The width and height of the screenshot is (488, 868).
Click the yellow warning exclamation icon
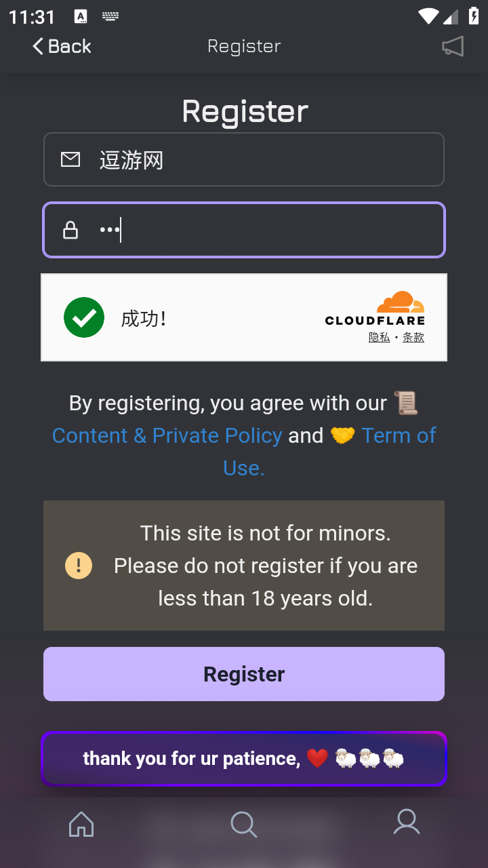(79, 565)
